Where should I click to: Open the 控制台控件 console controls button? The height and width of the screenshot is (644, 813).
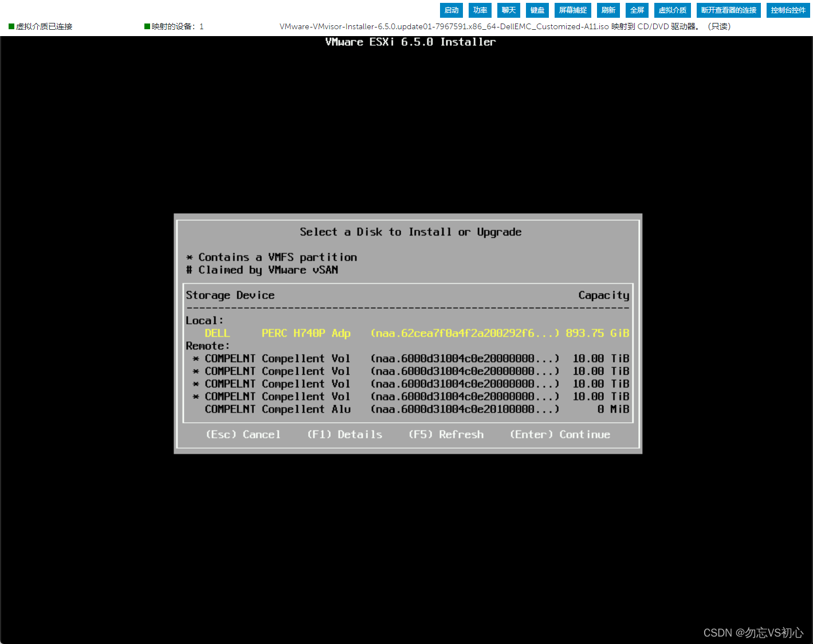[x=788, y=10]
